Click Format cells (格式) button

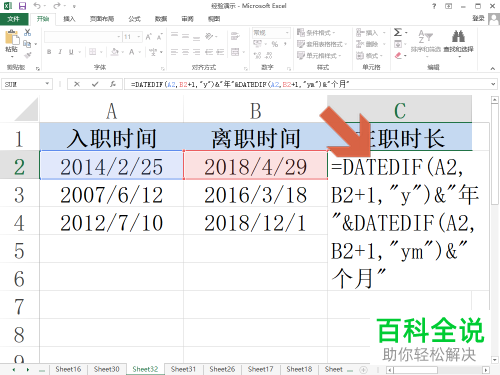(369, 55)
